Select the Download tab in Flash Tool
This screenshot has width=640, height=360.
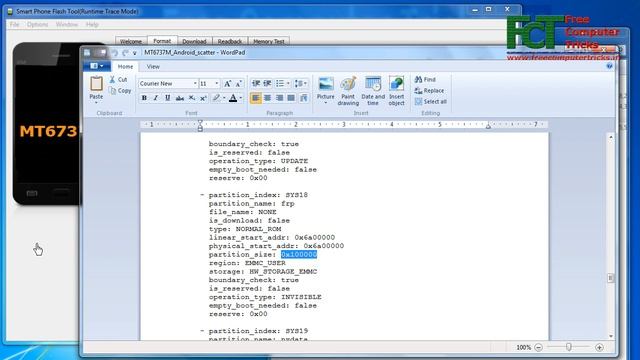click(194, 41)
